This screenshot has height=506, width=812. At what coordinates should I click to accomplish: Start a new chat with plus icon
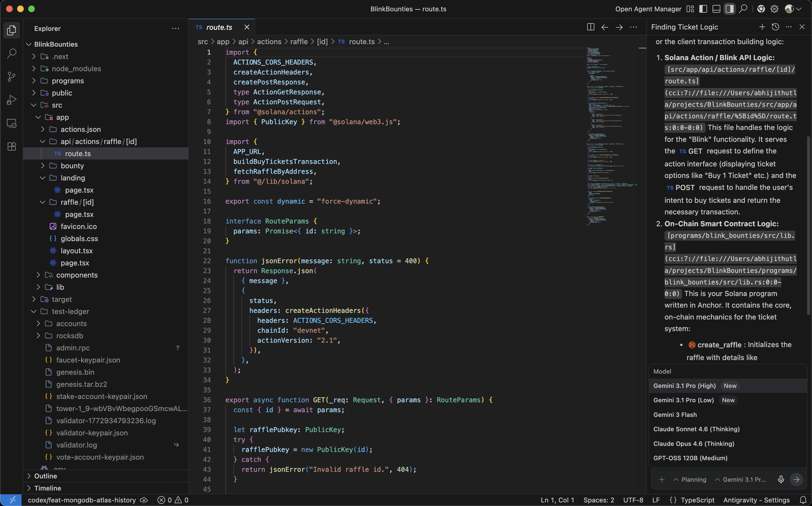tap(762, 27)
